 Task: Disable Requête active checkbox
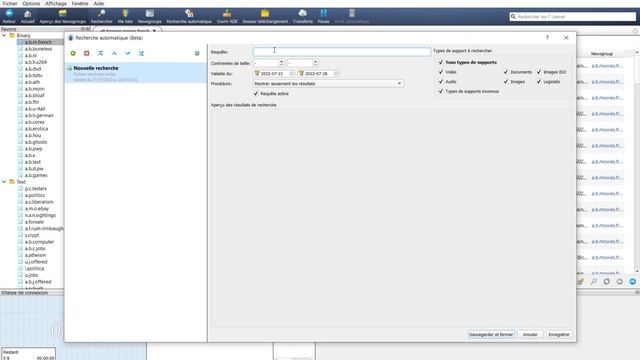[x=256, y=93]
